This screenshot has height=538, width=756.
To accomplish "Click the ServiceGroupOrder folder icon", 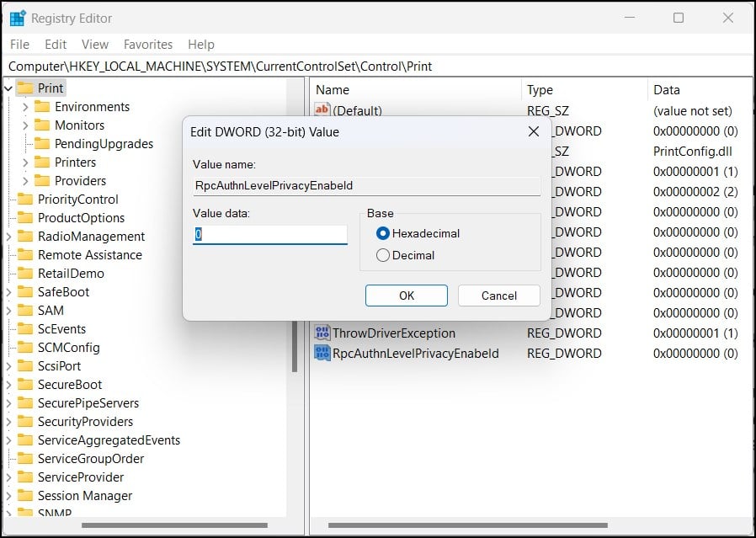I will 25,459.
